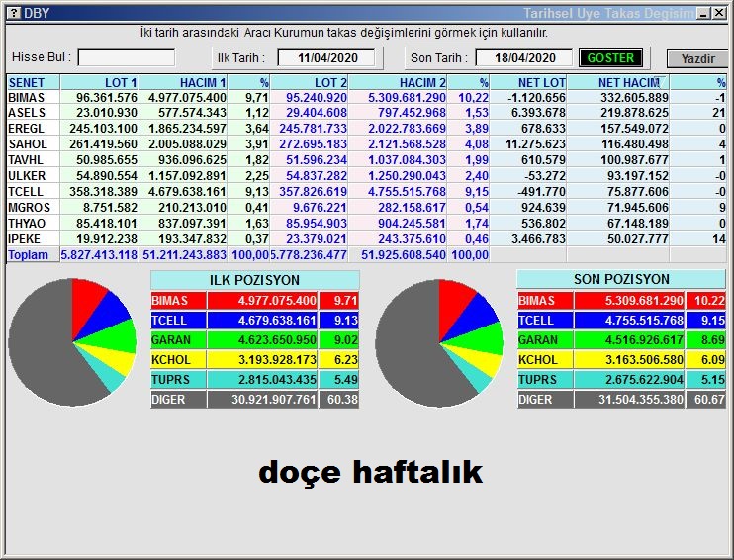Click the ILK POZISYON header
The height and width of the screenshot is (560, 734).
click(254, 280)
